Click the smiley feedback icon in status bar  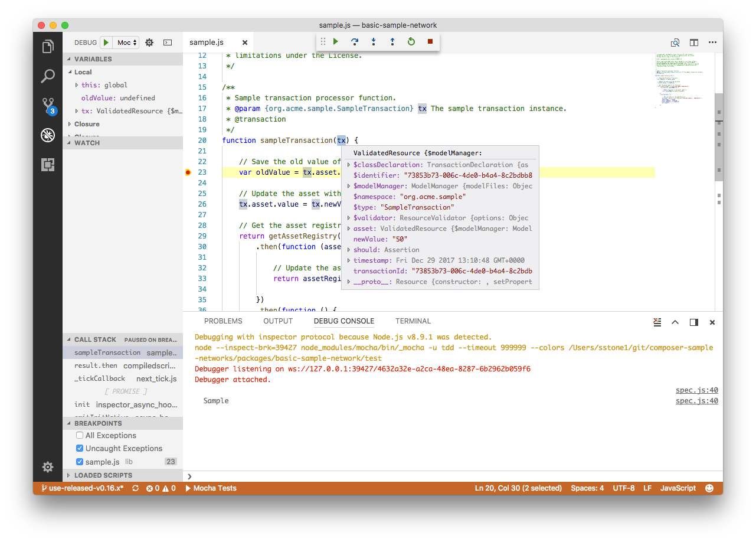pos(709,488)
